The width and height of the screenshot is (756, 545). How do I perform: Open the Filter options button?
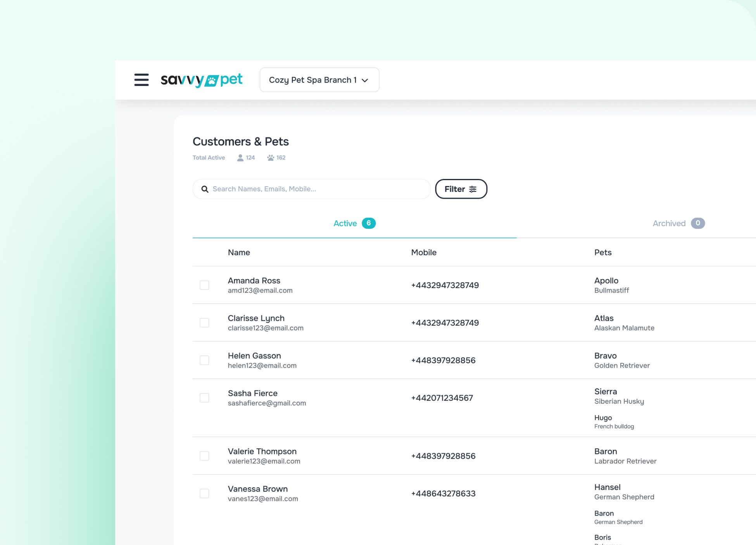tap(461, 189)
